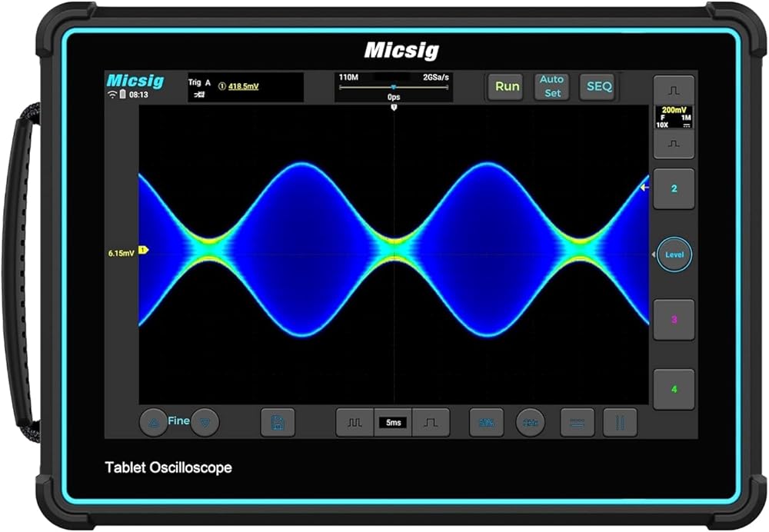The image size is (769, 532).
Task: Adjust the memory position slider bar
Action: coord(393,88)
